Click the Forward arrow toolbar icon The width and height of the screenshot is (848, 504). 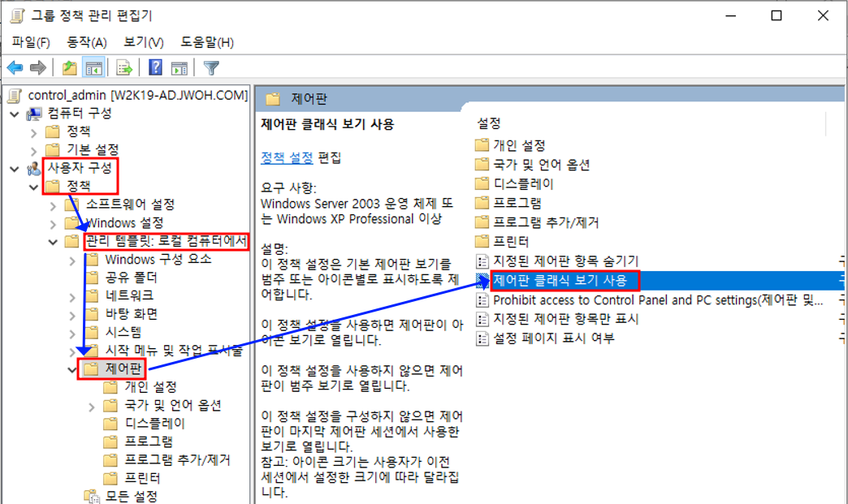point(38,68)
